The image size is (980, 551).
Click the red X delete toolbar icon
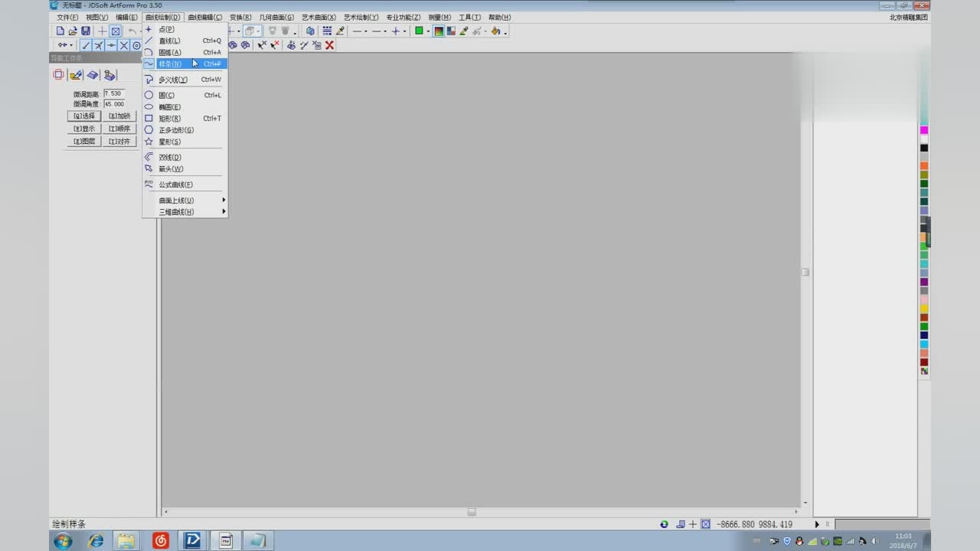click(329, 45)
